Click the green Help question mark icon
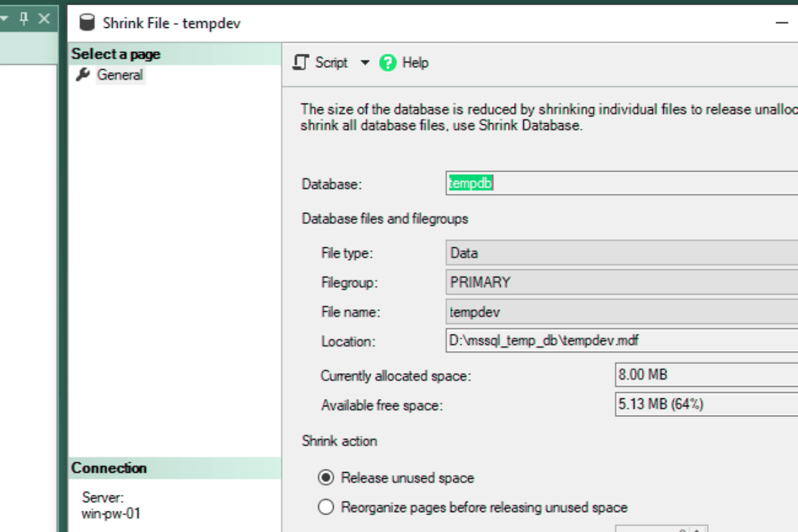The width and height of the screenshot is (798, 532). (x=388, y=63)
